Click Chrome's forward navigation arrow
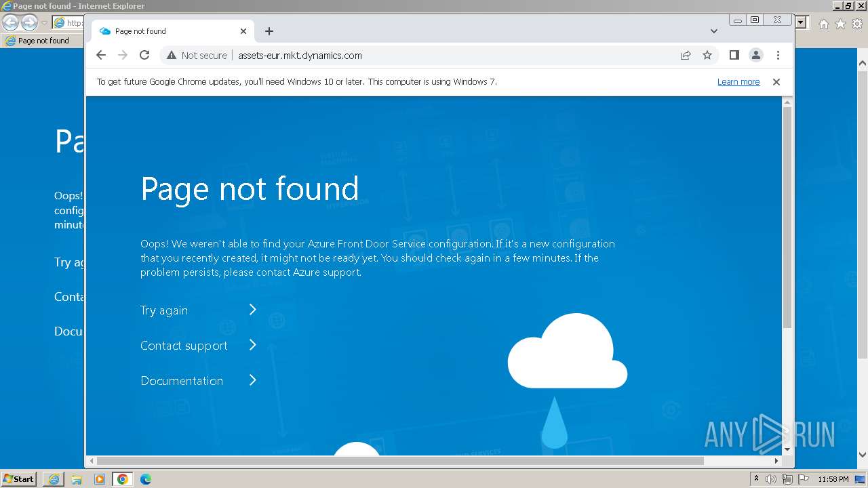This screenshot has width=868, height=488. click(x=123, y=56)
